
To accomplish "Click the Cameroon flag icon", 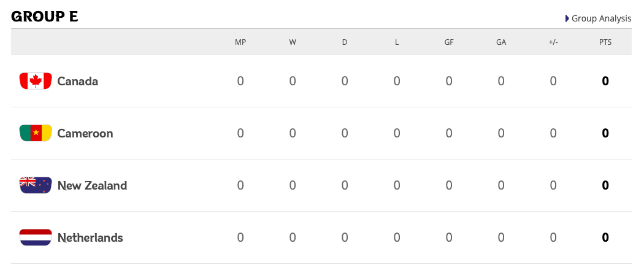I will 36,133.
